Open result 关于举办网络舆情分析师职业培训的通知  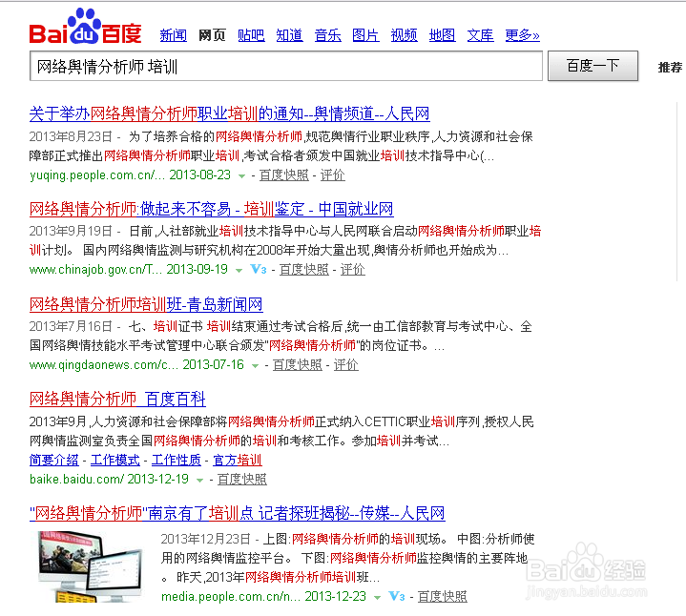coord(230,113)
